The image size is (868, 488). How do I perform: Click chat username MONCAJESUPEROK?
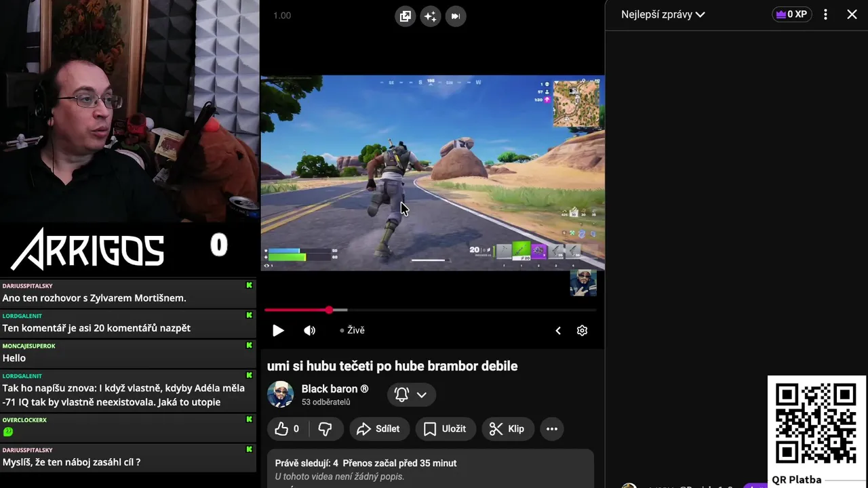28,346
